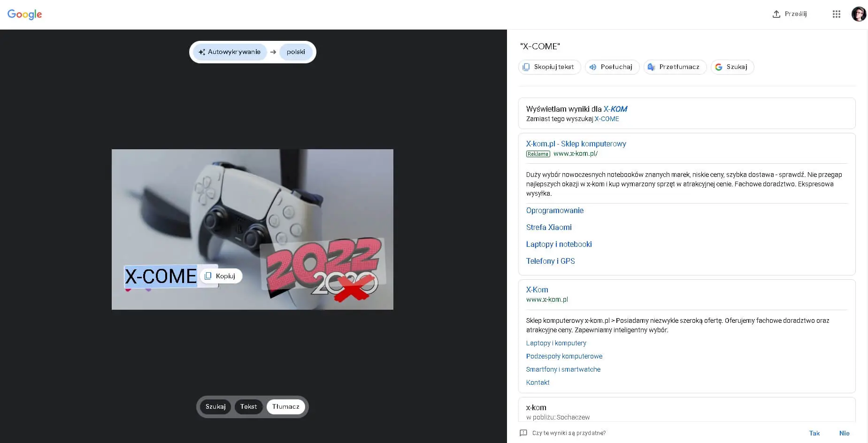Open the X-kom.pl - Sklep komputerowy ad
The height and width of the screenshot is (443, 868).
point(576,144)
